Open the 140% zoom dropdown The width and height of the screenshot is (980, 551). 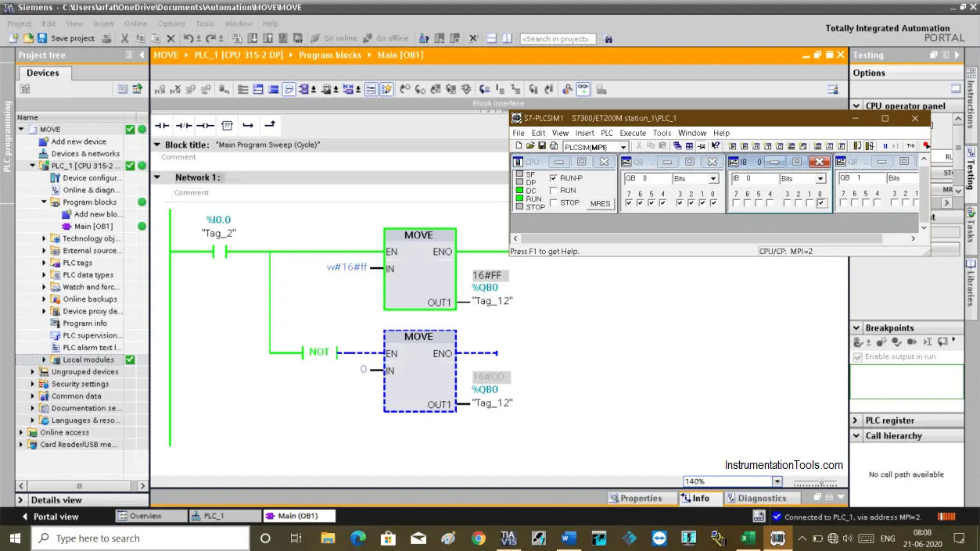tap(777, 481)
